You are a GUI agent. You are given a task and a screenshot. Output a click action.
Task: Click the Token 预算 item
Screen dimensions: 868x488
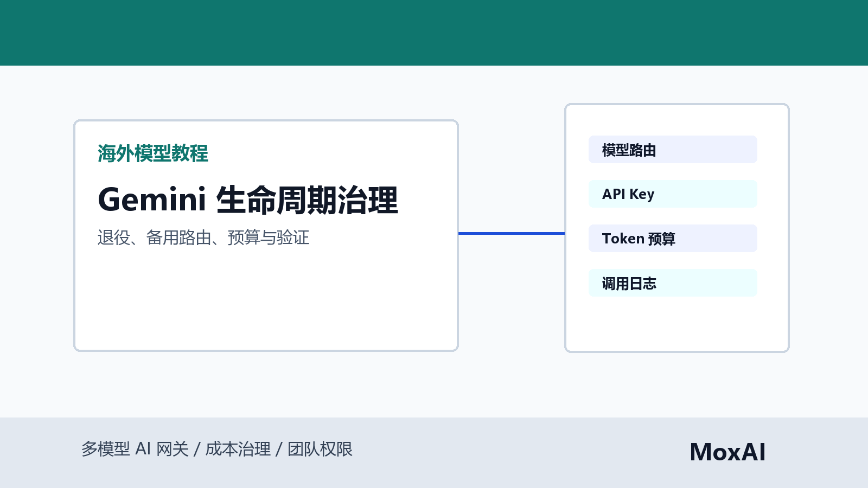(673, 239)
